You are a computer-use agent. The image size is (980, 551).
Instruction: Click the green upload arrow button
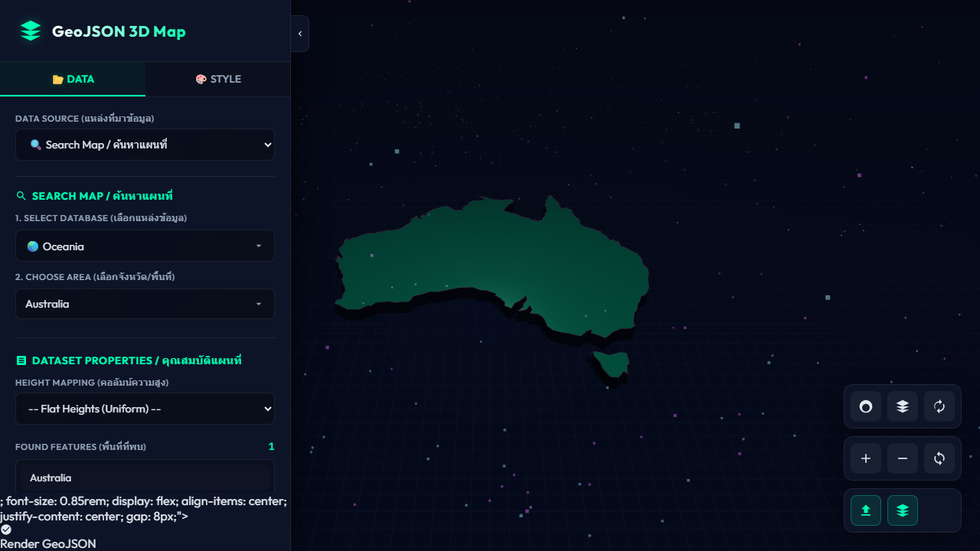coord(866,510)
